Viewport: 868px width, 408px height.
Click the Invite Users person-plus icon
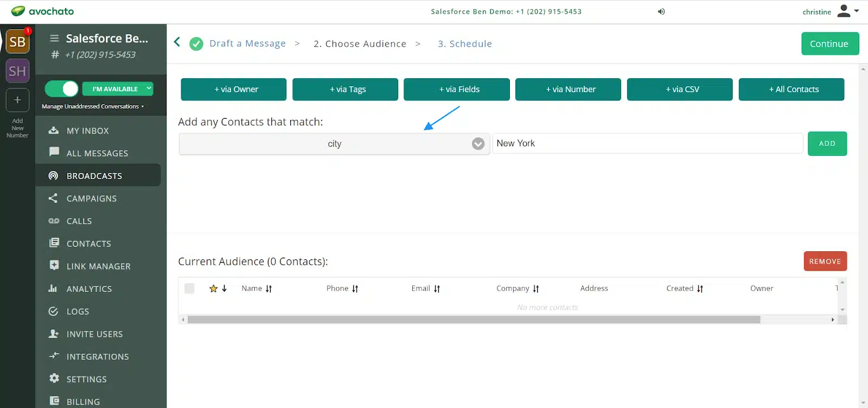click(x=54, y=334)
